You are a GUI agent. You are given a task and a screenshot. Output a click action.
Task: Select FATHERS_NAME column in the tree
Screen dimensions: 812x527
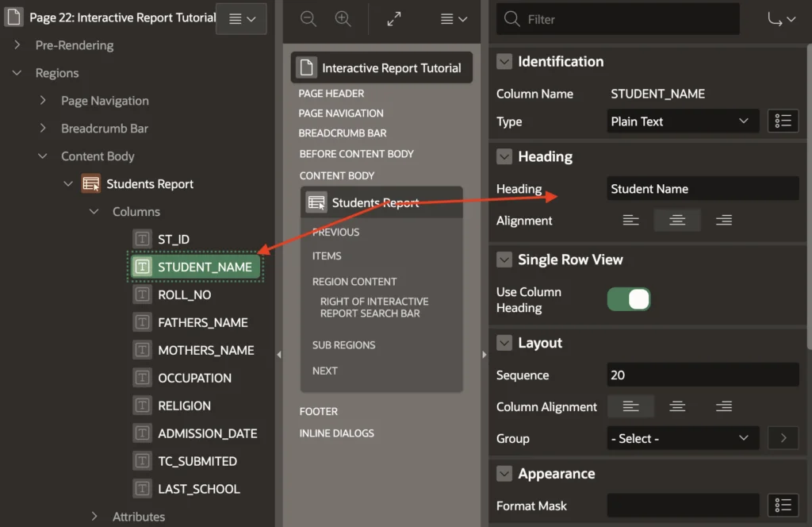pyautogui.click(x=203, y=323)
